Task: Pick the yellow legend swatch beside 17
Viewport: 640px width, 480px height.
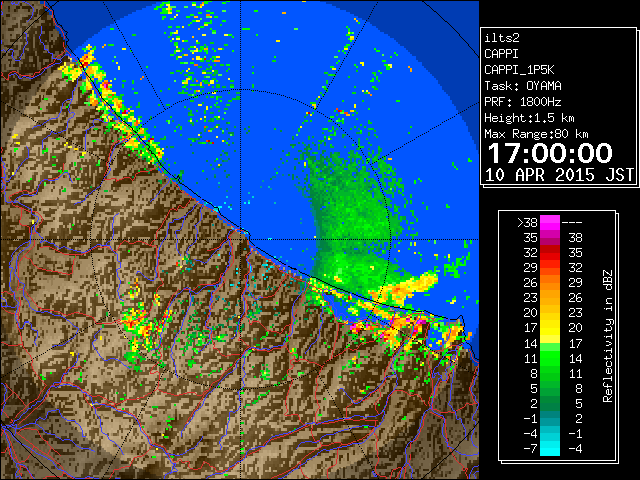Action: (550, 328)
